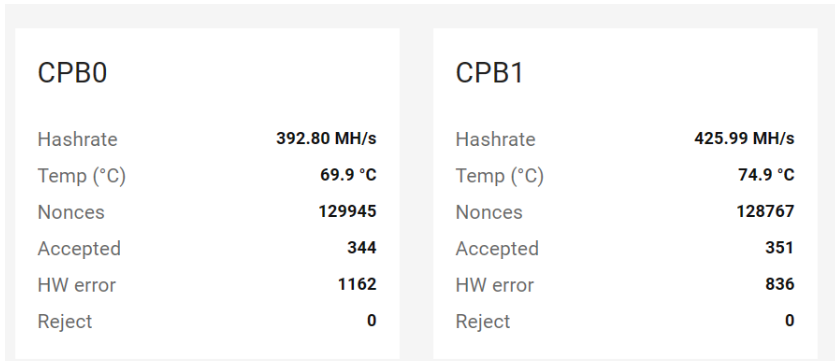Click the Hashrate label in CPB0 card
The image size is (835, 361).
click(x=77, y=139)
